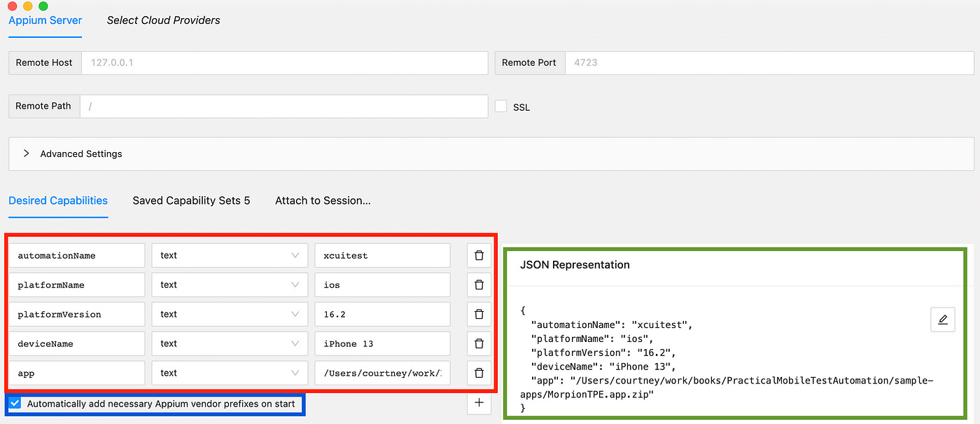
Task: Click the JSON line "platformVersion": "16.2"
Action: 603,353
